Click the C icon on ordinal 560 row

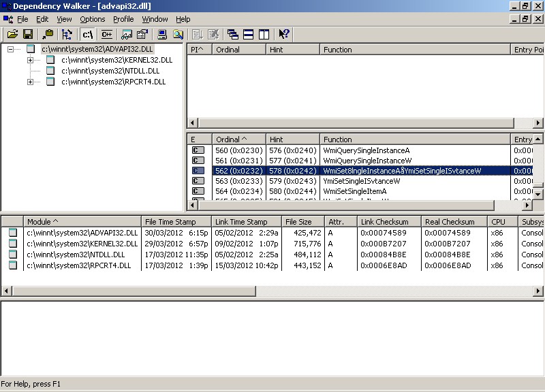(x=198, y=150)
